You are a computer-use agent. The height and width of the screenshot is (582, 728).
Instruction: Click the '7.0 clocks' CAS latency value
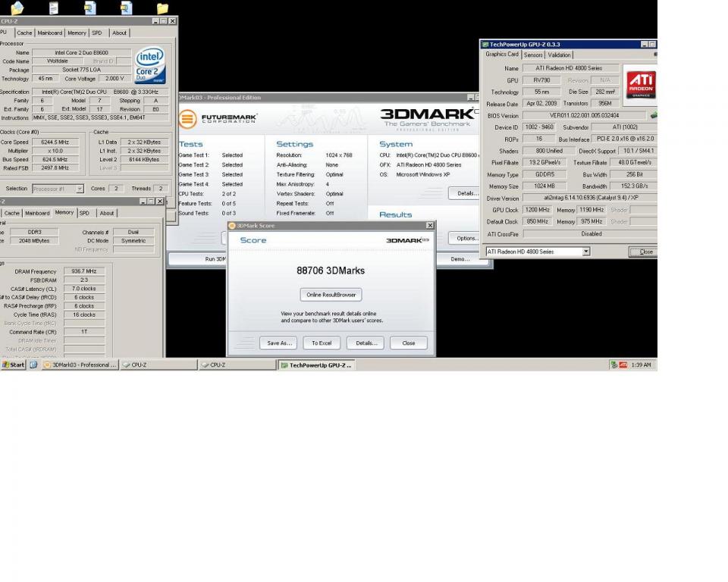[84, 289]
